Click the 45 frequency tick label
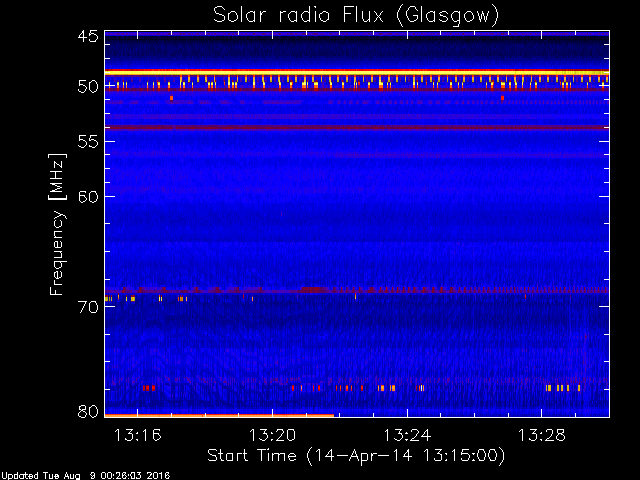Image resolution: width=640 pixels, height=480 pixels. [88, 36]
